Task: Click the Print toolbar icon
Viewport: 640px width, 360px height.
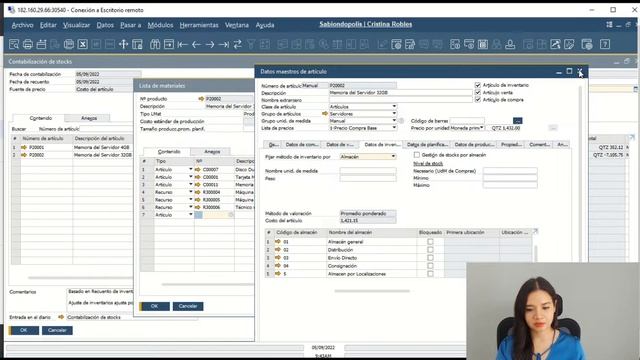Action: 28,44
